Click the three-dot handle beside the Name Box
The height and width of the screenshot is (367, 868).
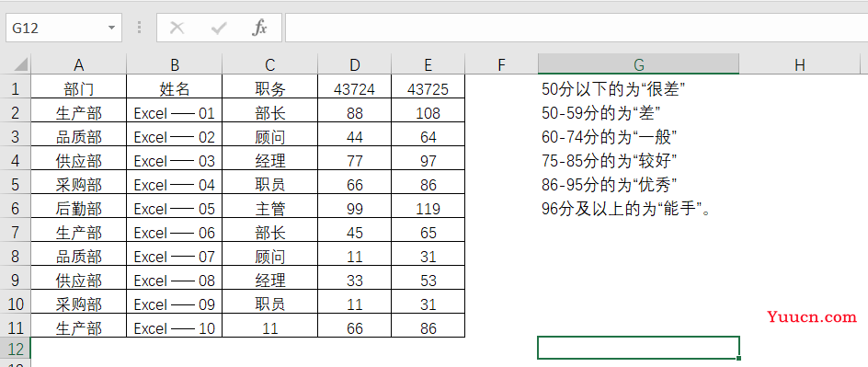pos(139,28)
